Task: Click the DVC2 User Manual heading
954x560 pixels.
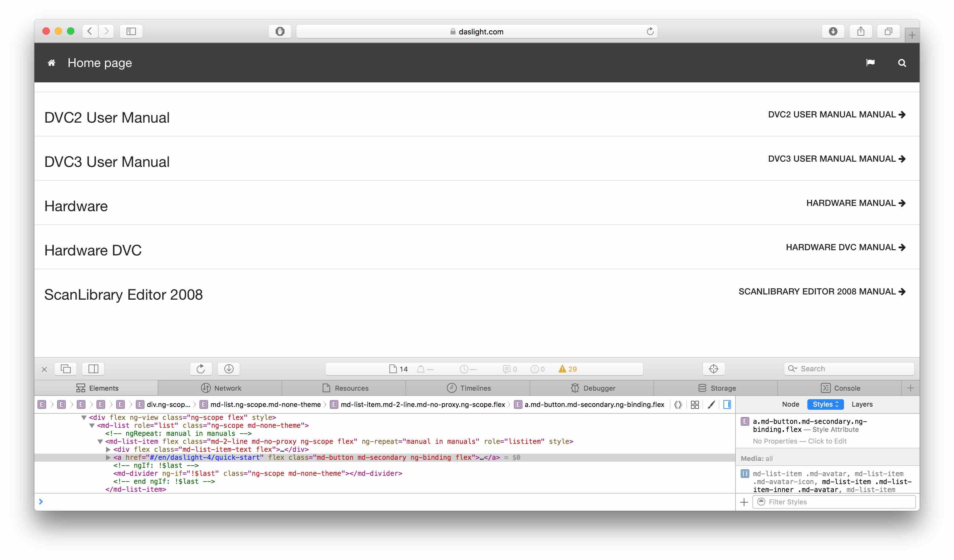Action: tap(107, 118)
